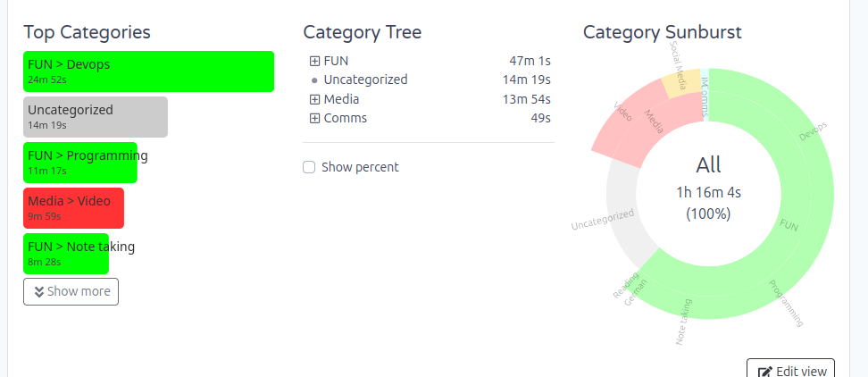Screen dimensions: 868x377
Task: Expand the FUN category tree node
Action: [314, 61]
